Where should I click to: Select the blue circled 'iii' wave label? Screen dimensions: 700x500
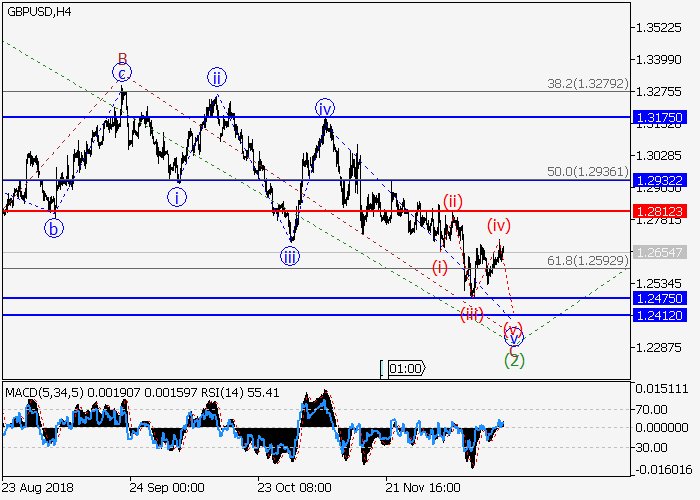coord(289,257)
